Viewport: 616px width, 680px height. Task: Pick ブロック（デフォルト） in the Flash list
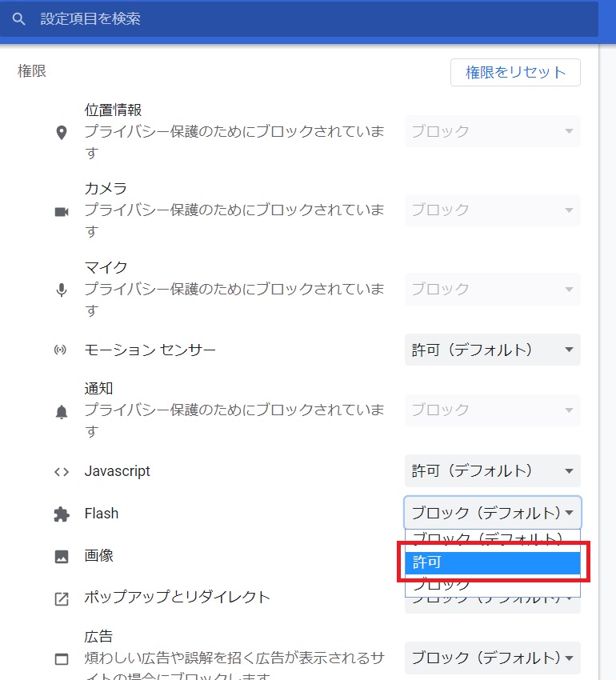tap(492, 540)
